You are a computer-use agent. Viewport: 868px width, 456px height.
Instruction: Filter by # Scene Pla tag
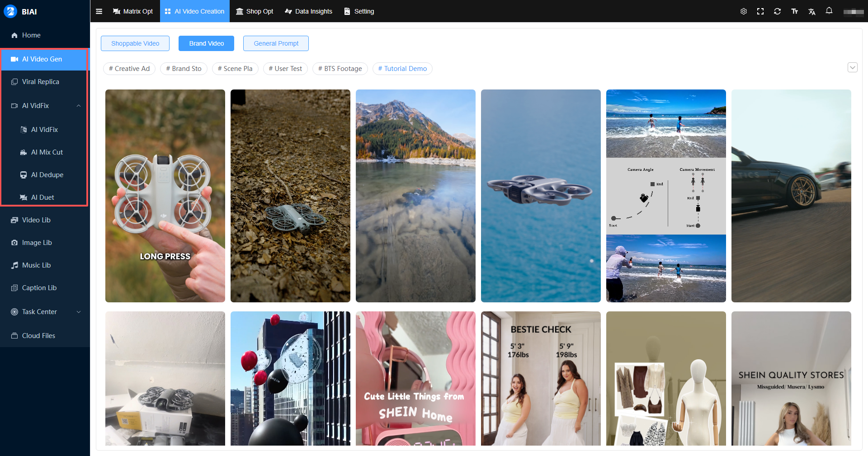pyautogui.click(x=235, y=69)
